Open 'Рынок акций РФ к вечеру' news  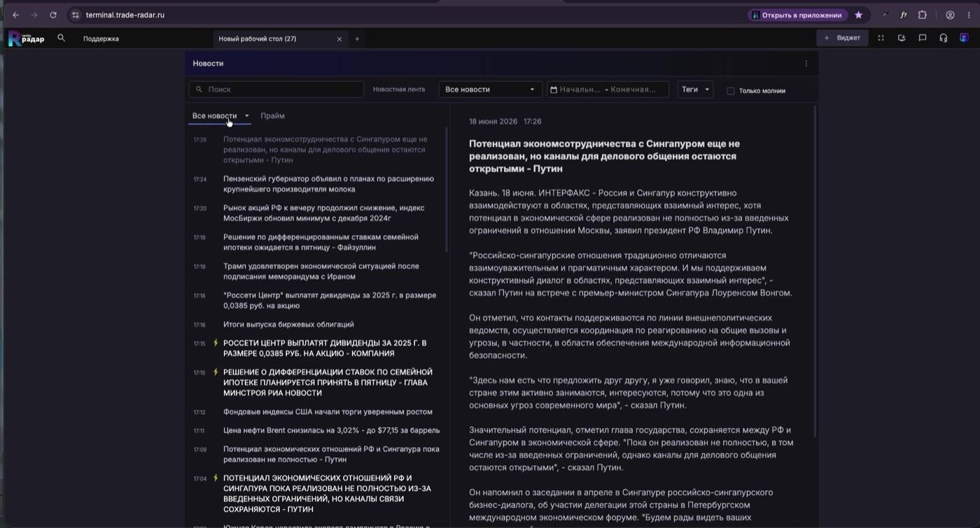click(x=323, y=213)
